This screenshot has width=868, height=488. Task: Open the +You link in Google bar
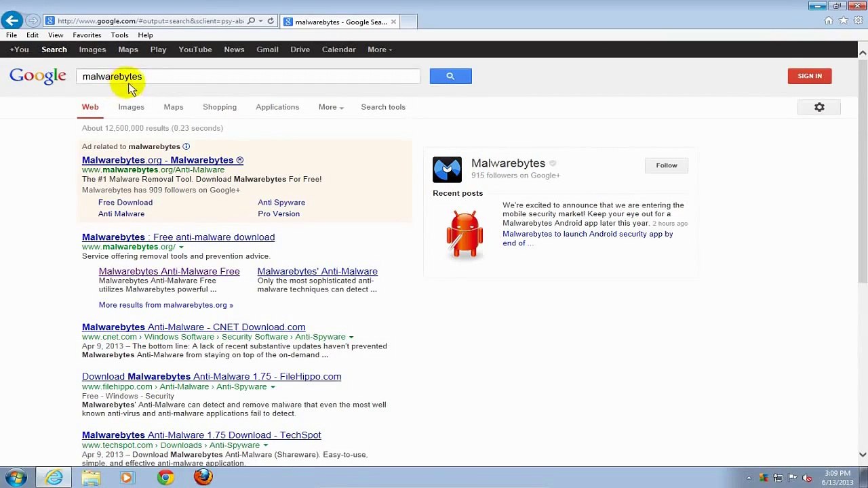click(19, 49)
